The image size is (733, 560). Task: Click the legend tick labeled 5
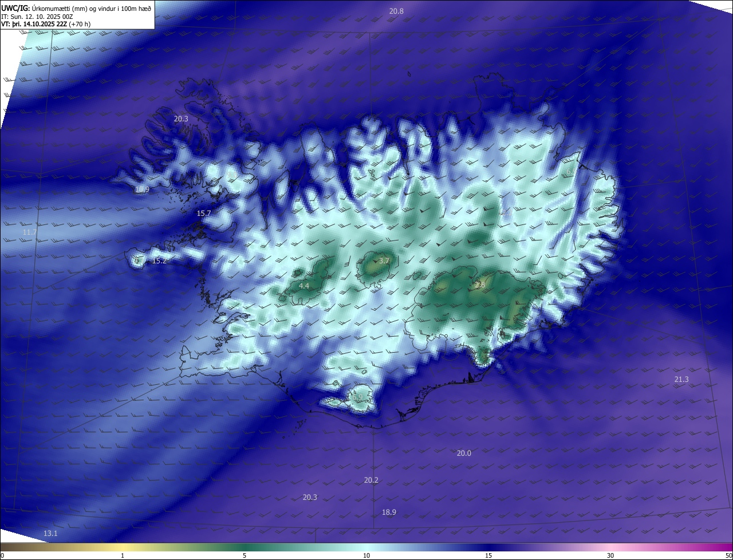pyautogui.click(x=245, y=555)
